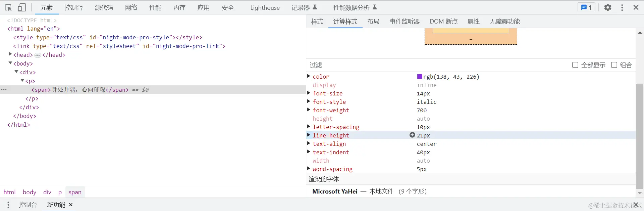The width and height of the screenshot is (644, 211).
Task: Open DevTools settings gear
Action: click(x=607, y=7)
